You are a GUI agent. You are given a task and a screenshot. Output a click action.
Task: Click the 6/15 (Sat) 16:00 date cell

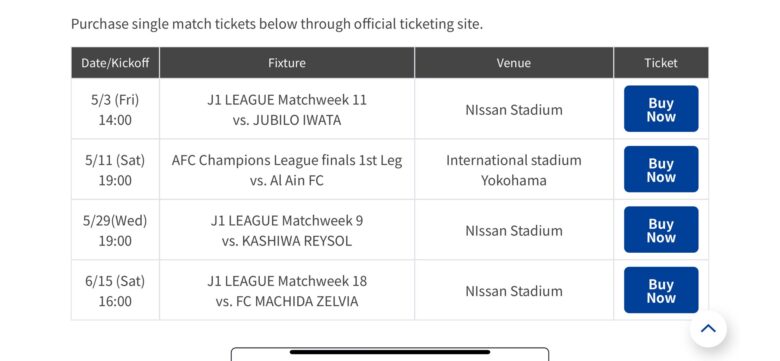(115, 291)
